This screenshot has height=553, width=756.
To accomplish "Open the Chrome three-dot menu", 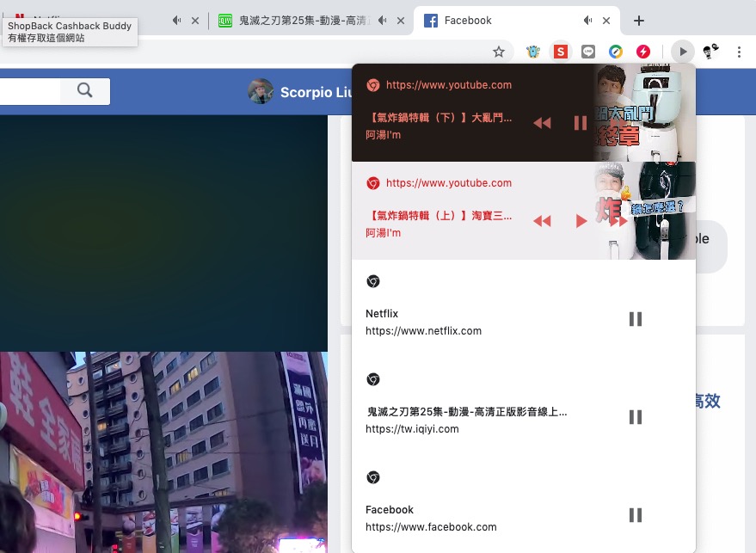I will coord(739,52).
